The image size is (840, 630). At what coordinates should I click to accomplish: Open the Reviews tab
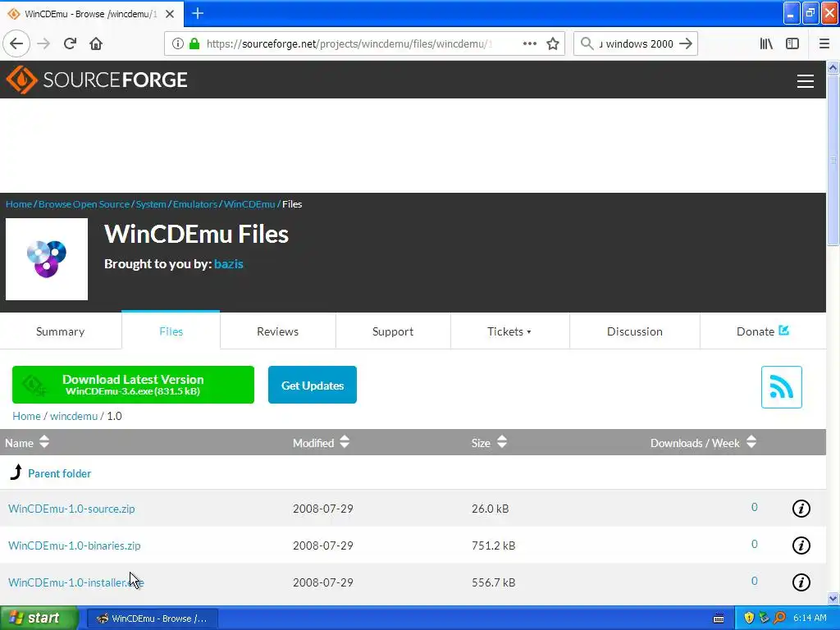click(x=277, y=331)
